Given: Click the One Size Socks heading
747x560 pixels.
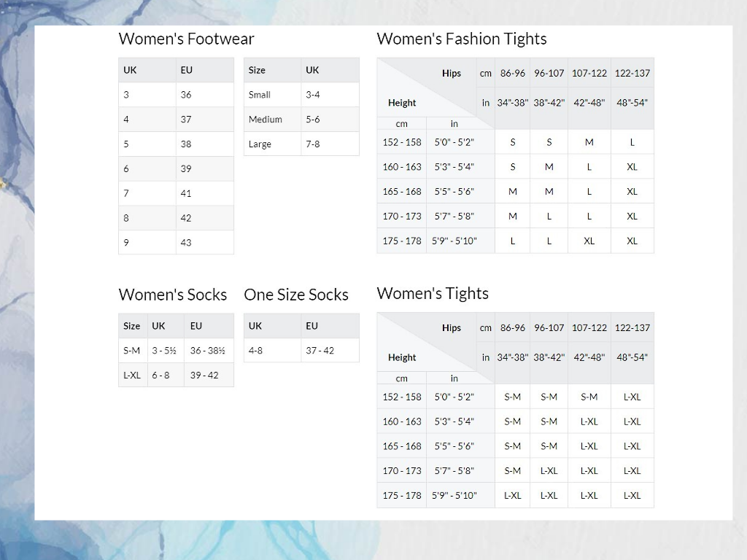Looking at the screenshot, I should [295, 295].
